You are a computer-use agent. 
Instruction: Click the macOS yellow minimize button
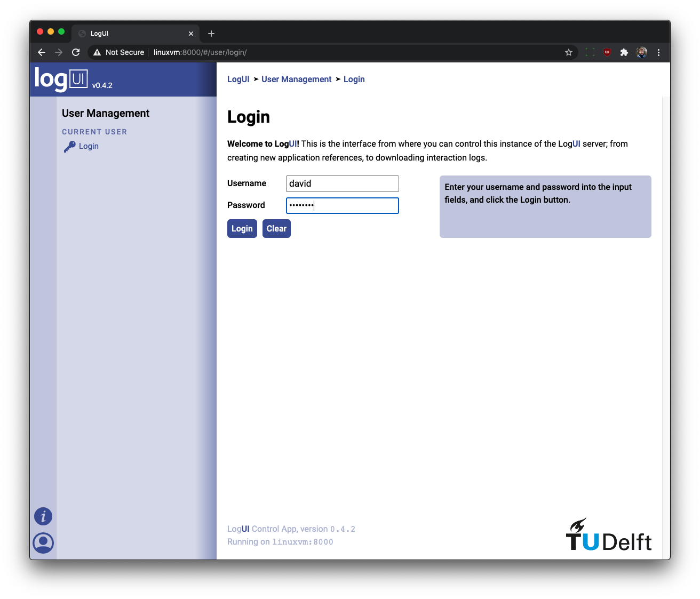click(x=51, y=31)
